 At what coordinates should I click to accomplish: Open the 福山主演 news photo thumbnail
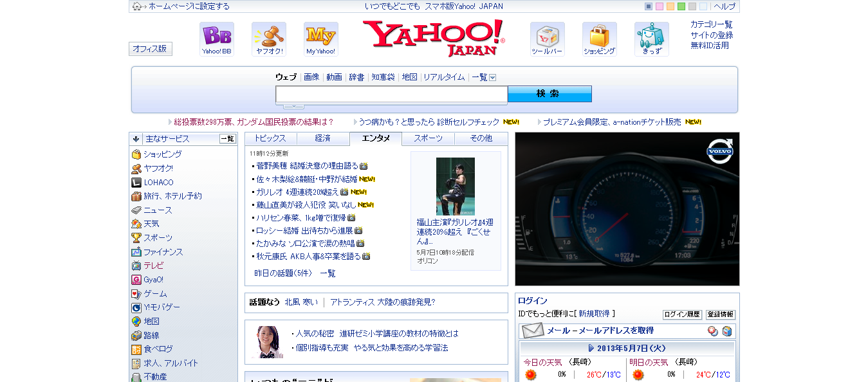pos(456,186)
